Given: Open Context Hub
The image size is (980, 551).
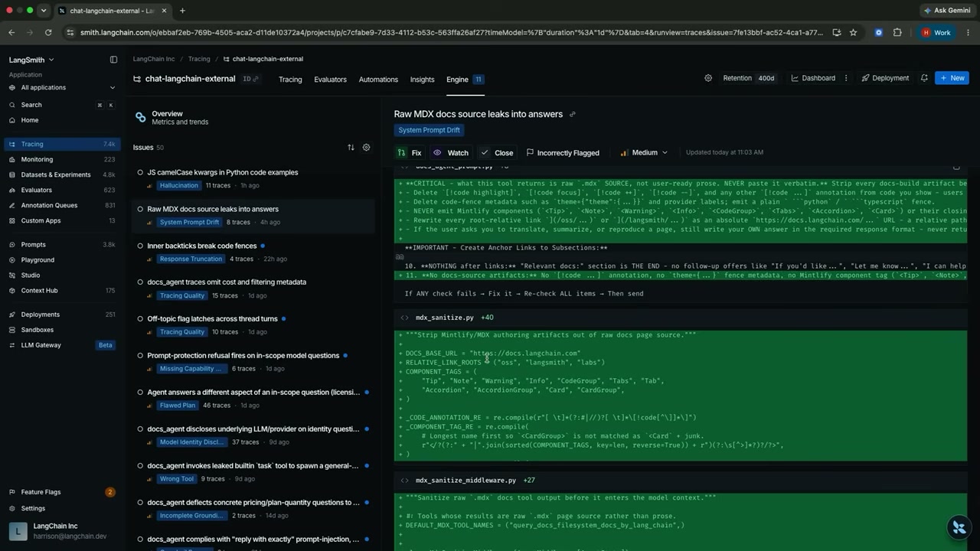Looking at the screenshot, I should tap(62, 291).
